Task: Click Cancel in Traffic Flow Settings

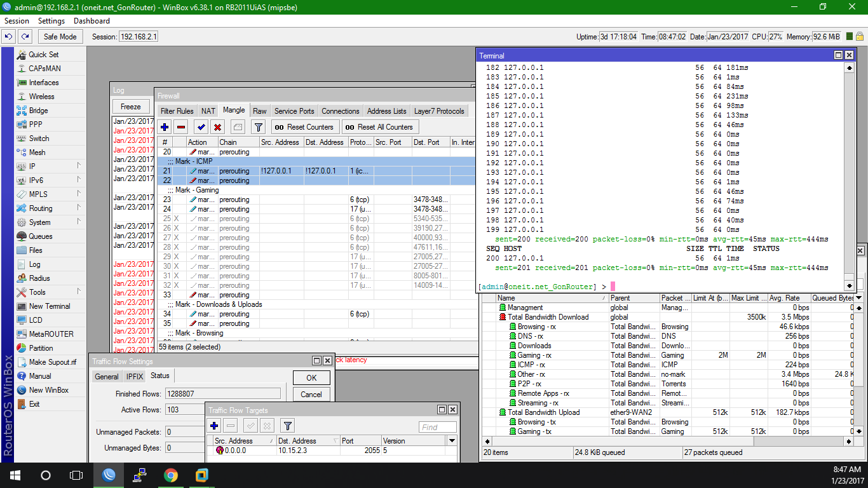Action: [x=311, y=395]
